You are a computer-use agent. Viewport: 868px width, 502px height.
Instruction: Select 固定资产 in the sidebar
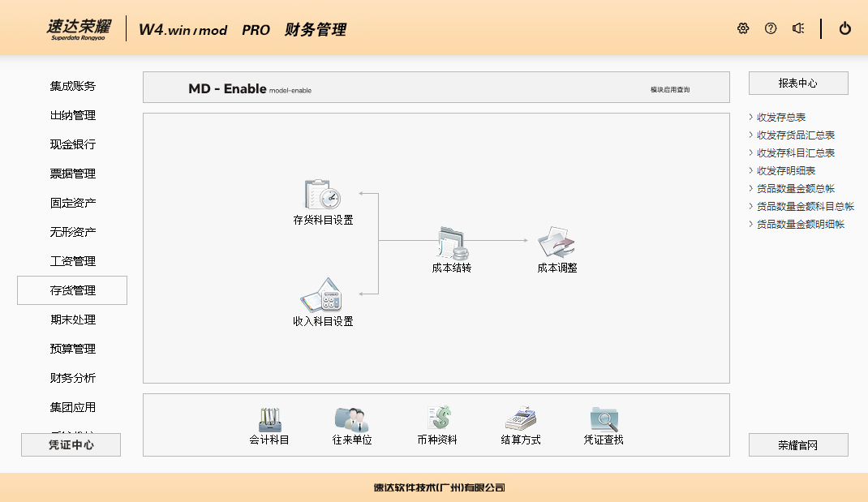coord(72,203)
